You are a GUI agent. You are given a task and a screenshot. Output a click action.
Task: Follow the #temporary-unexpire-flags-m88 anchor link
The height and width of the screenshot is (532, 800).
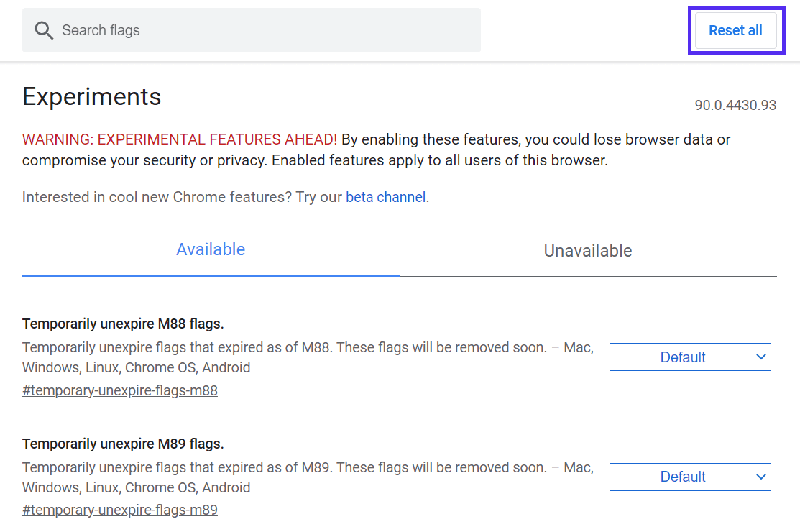120,391
